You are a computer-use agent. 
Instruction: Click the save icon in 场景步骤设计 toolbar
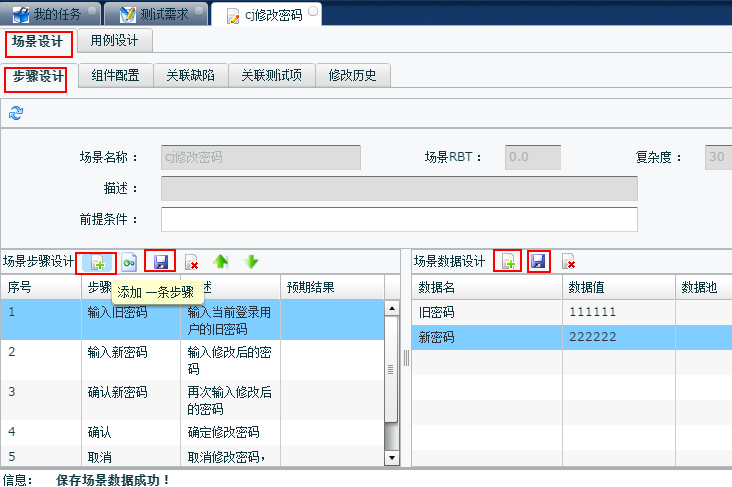[x=160, y=262]
